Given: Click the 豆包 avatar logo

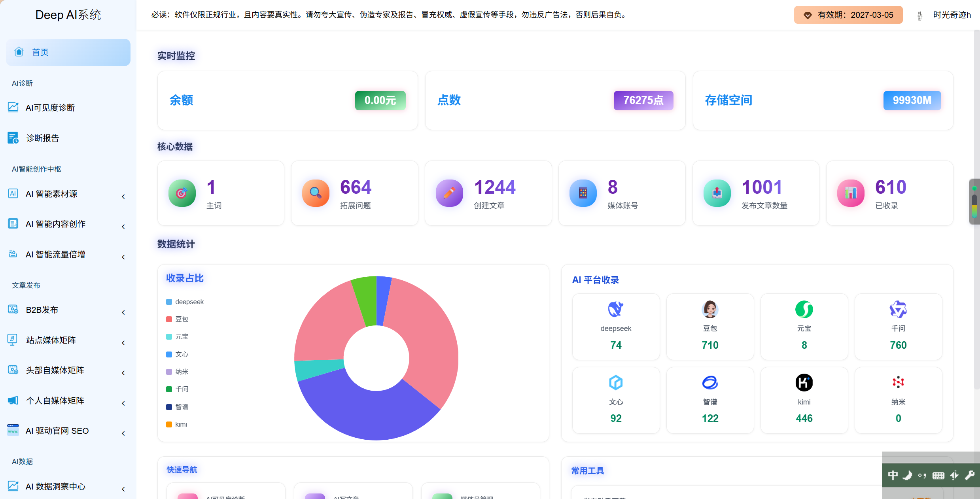Looking at the screenshot, I should (x=710, y=309).
